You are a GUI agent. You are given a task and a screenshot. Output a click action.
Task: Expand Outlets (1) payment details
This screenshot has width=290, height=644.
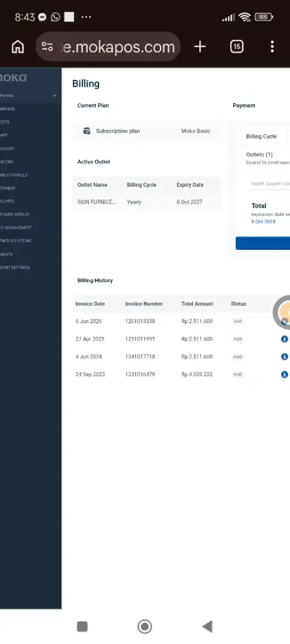tap(259, 155)
